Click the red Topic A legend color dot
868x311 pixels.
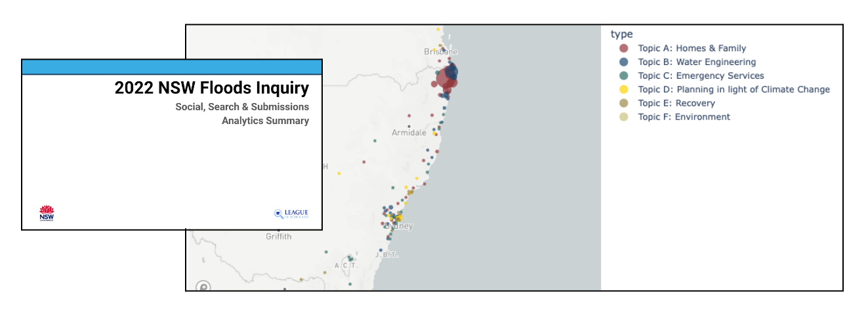coord(623,48)
